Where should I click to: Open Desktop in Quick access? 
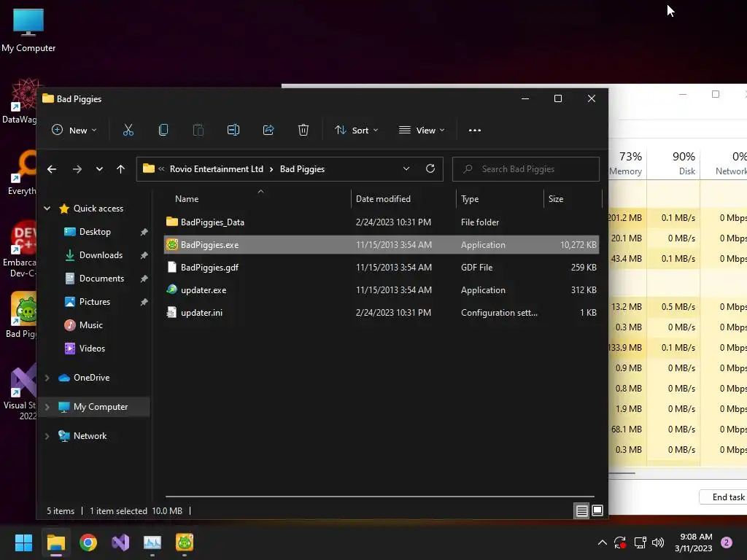pos(95,232)
